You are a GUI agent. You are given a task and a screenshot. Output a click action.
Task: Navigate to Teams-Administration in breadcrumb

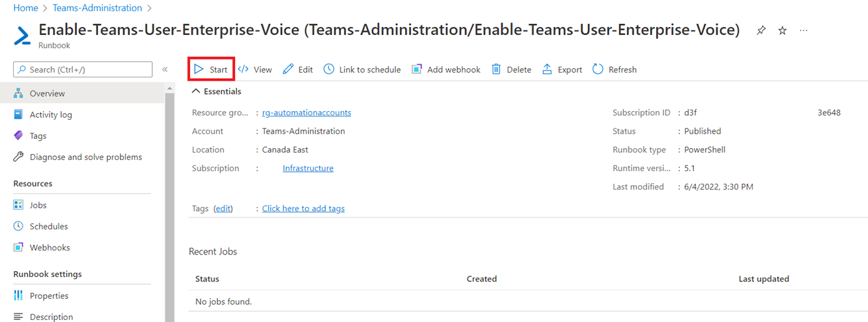[x=97, y=8]
